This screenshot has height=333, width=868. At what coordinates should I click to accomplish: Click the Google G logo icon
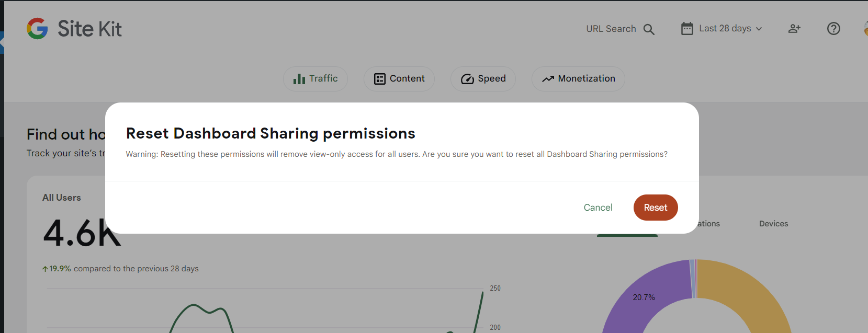coord(37,29)
